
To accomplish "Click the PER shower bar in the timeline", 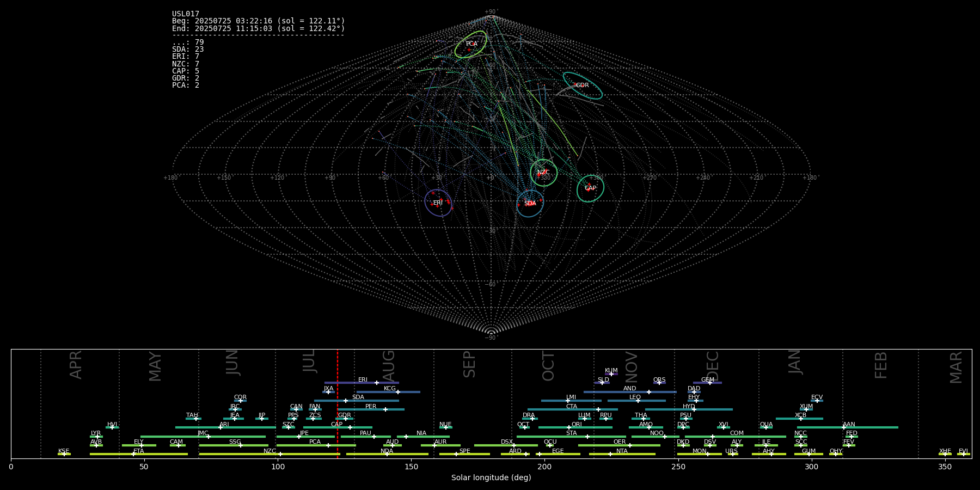I will [371, 409].
